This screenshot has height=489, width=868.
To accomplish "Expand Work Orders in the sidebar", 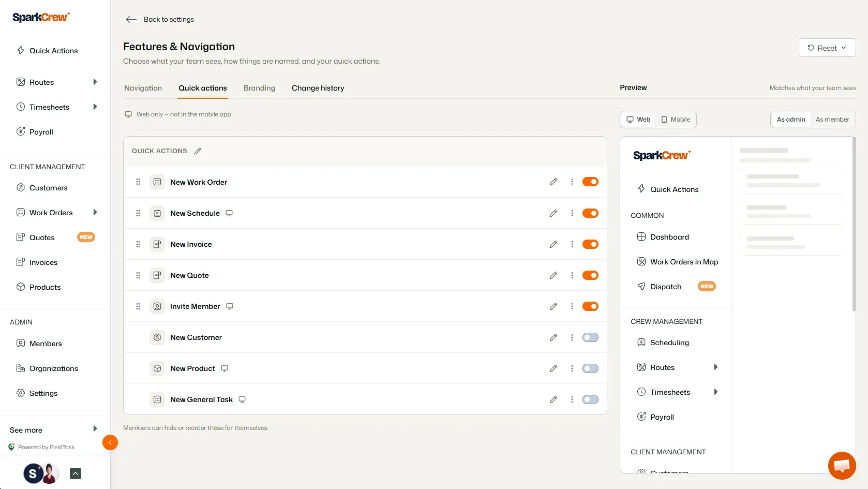I will click(x=95, y=212).
